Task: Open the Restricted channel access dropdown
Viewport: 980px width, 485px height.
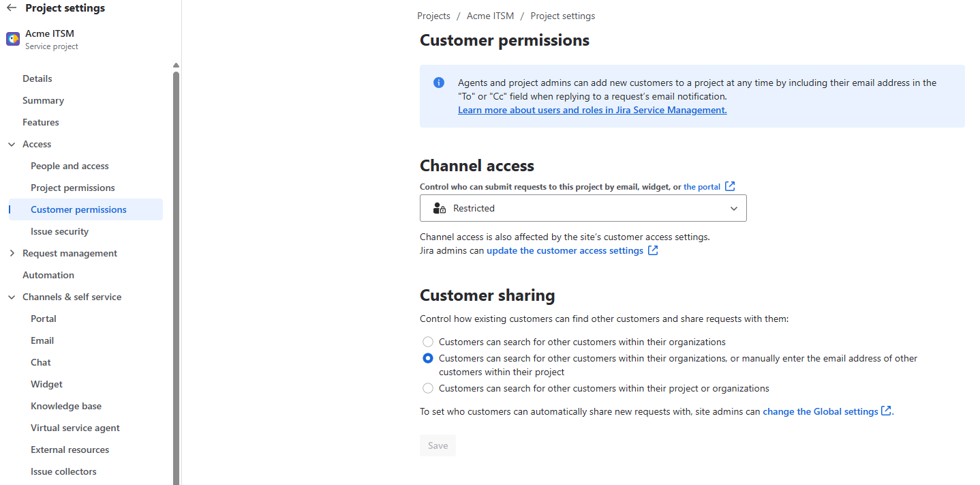Action: pos(734,208)
